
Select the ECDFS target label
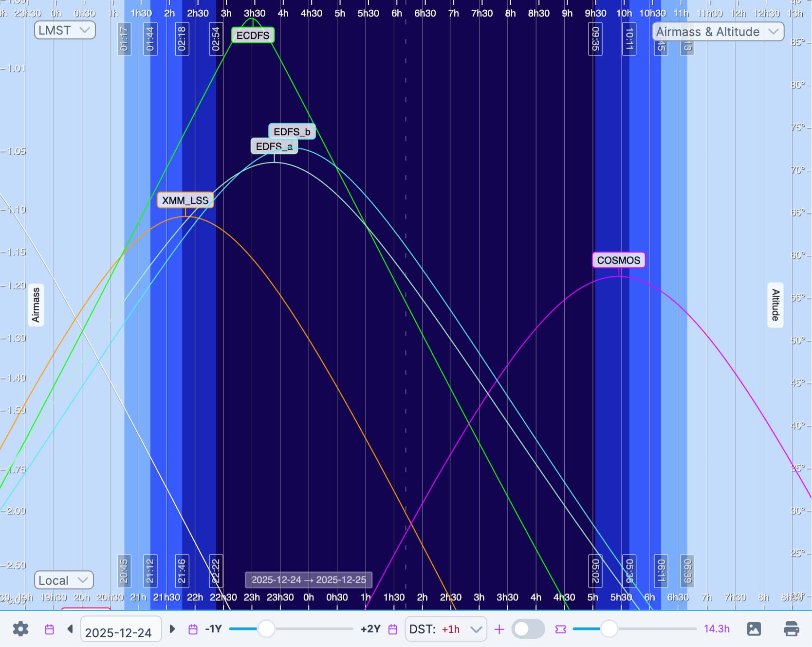pos(253,36)
